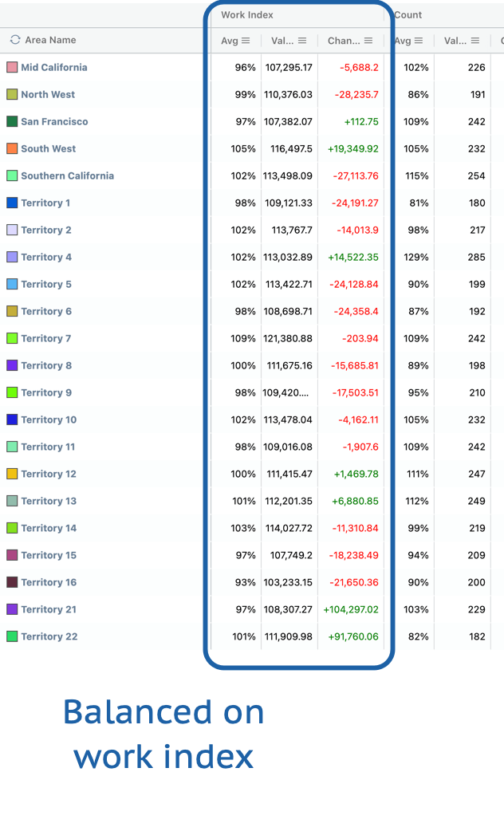The height and width of the screenshot is (835, 504).
Task: Click the Territory 10 color swatch
Action: click(12, 419)
